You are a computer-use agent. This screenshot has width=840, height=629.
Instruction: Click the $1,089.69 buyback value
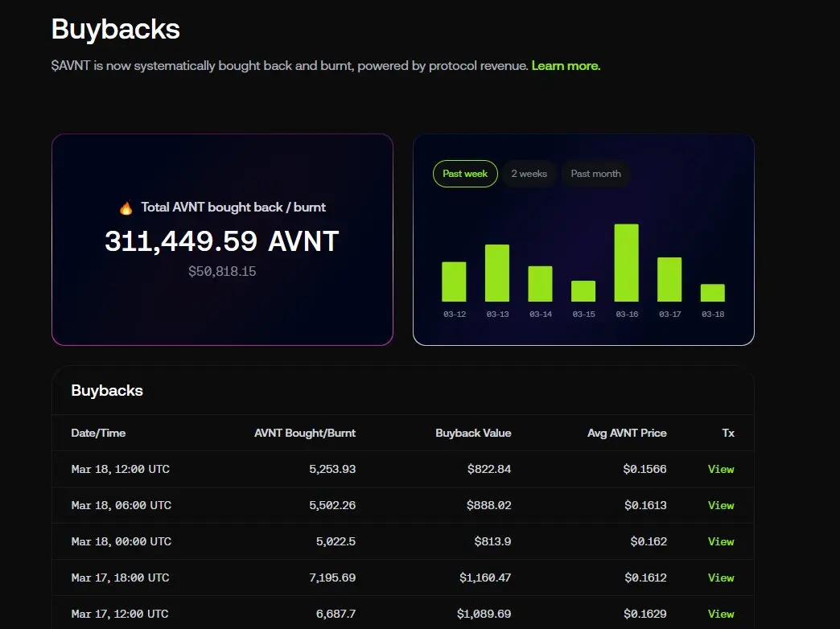[x=484, y=614]
